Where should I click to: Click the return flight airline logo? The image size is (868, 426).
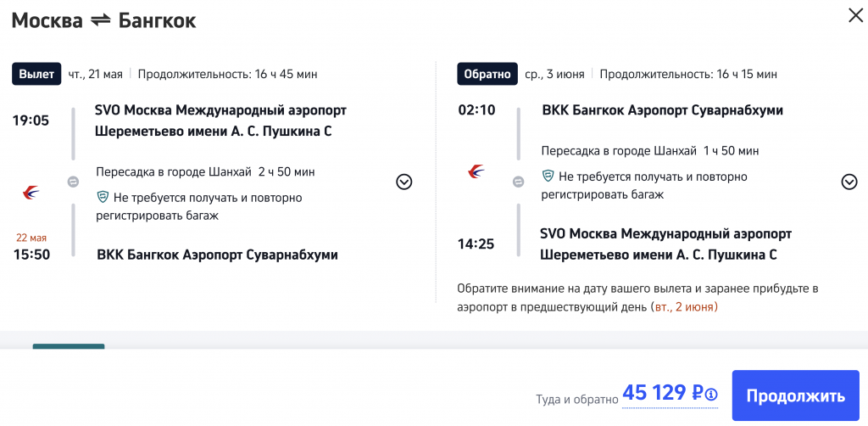pyautogui.click(x=476, y=172)
